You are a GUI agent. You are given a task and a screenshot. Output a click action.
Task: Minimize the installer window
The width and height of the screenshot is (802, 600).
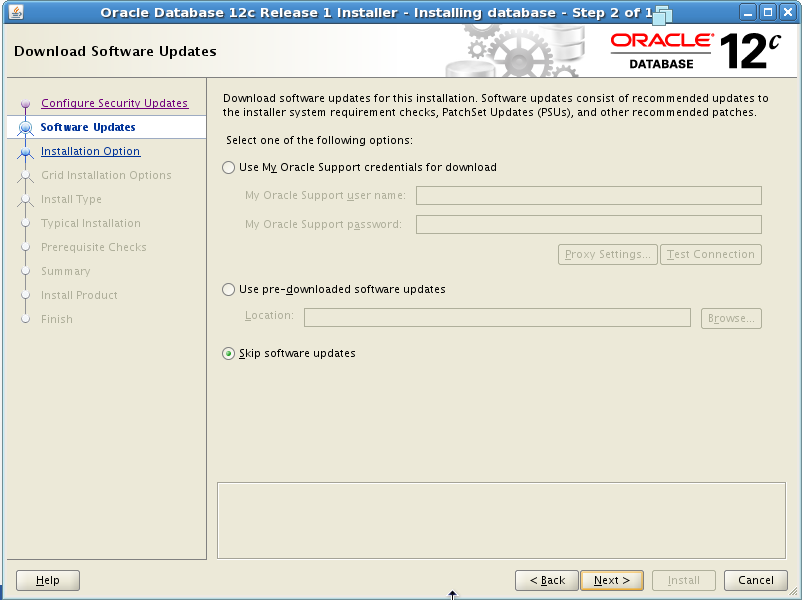coord(748,12)
